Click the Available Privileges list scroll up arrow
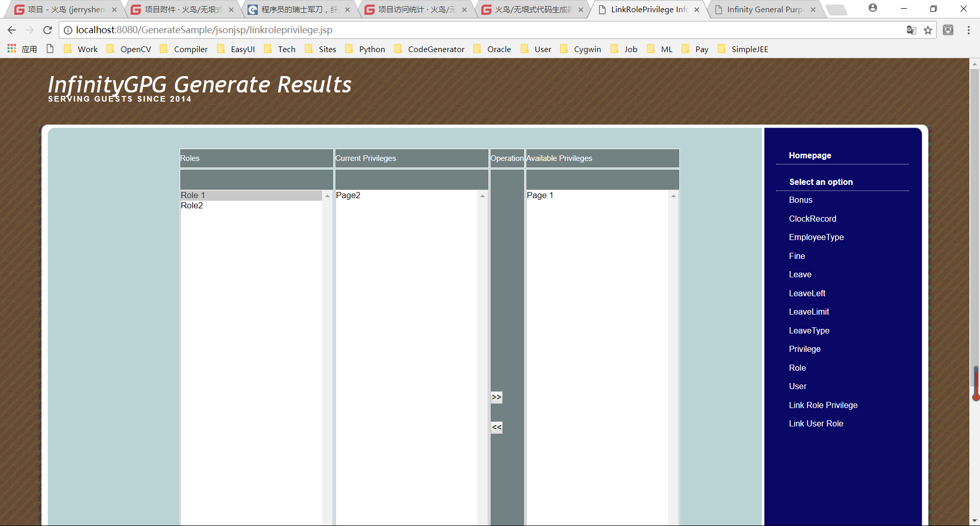The height and width of the screenshot is (526, 980). (x=673, y=196)
